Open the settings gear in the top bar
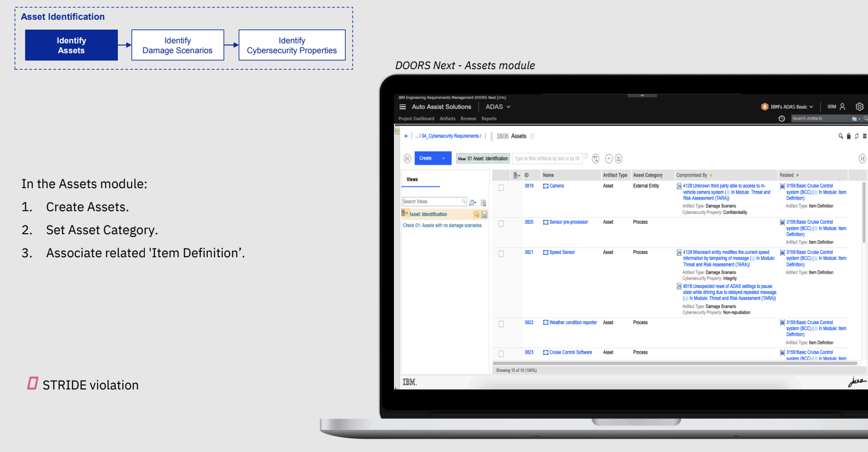The width and height of the screenshot is (868, 452). point(860,107)
